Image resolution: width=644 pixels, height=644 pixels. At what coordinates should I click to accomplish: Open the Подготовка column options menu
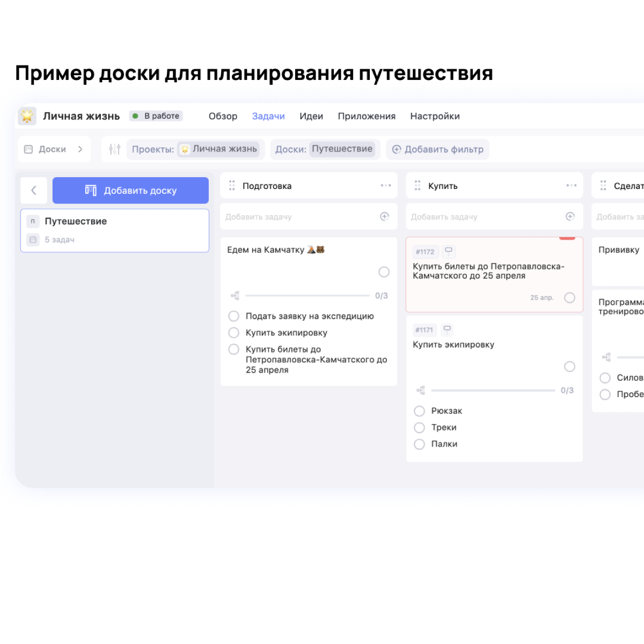point(386,185)
